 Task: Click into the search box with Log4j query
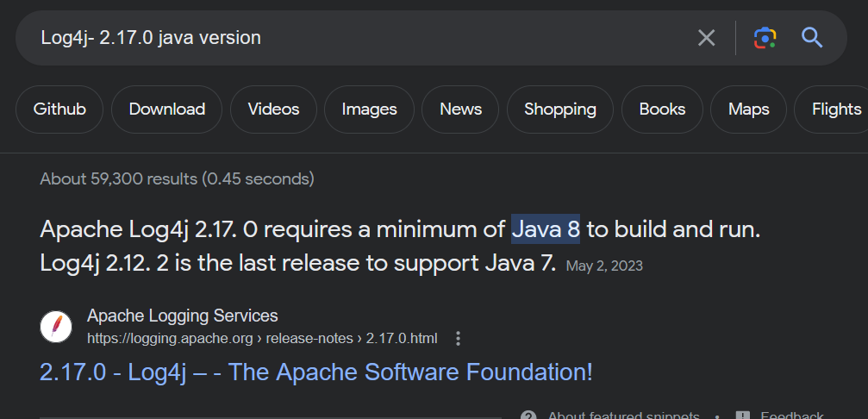(x=345, y=38)
